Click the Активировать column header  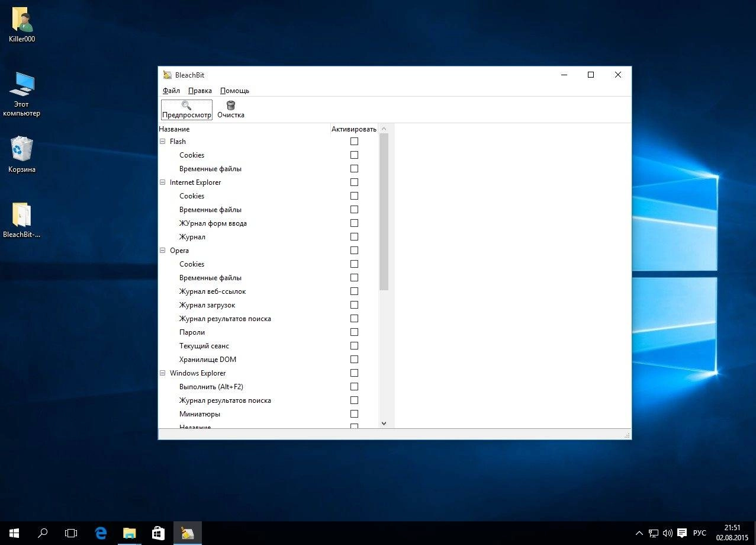354,129
